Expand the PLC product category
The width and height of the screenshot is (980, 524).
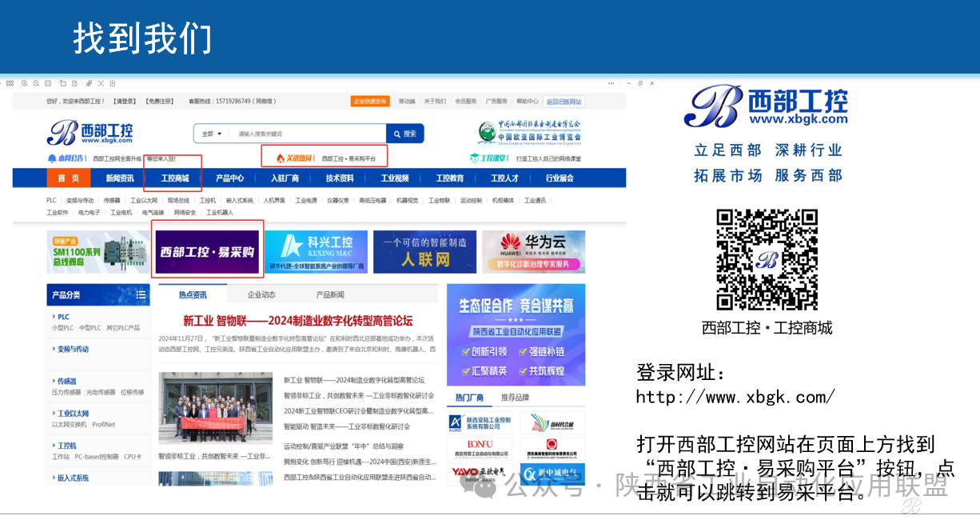[x=62, y=317]
